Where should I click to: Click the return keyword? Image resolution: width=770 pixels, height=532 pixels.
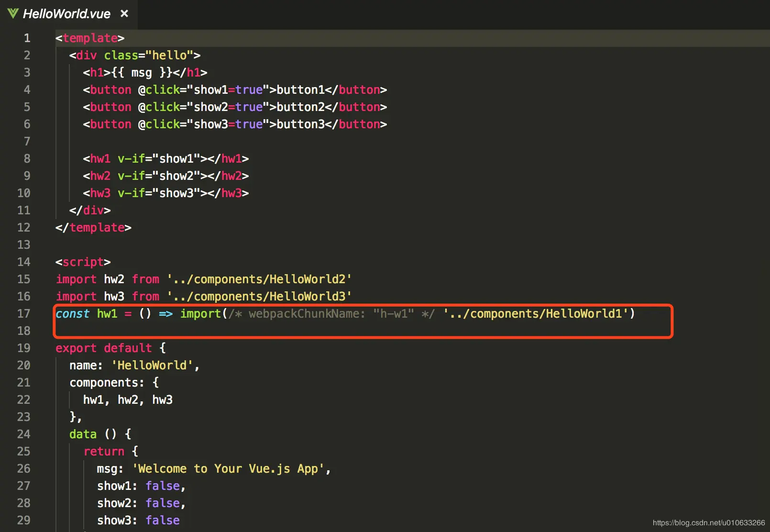click(104, 452)
